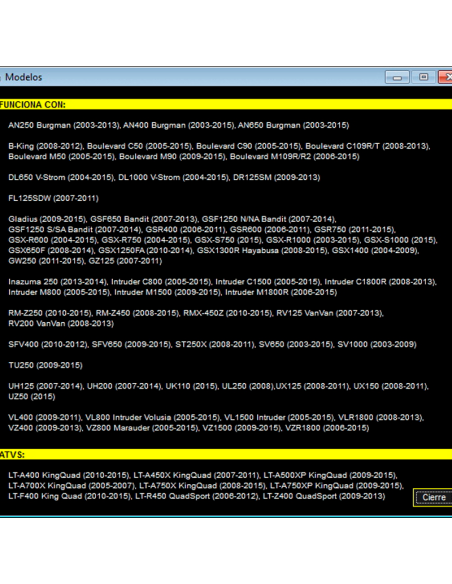452x584 pixels.
Task: Click DL650 V-Strom (2004-2015) entry
Action: tap(61, 177)
